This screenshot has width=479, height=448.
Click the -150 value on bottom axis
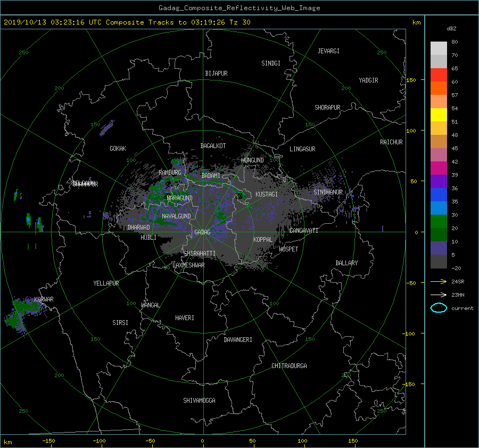coord(48,441)
